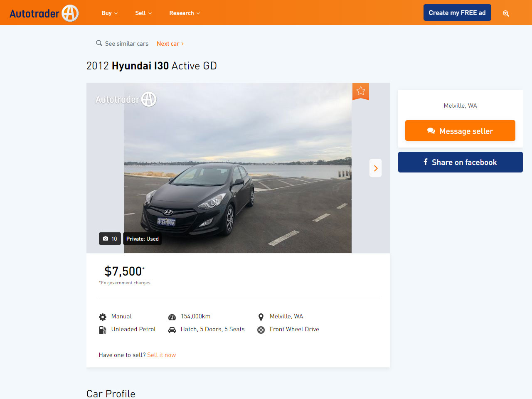Screen dimensions: 532x399
Task: Follow the Sell it now link
Action: click(x=161, y=355)
